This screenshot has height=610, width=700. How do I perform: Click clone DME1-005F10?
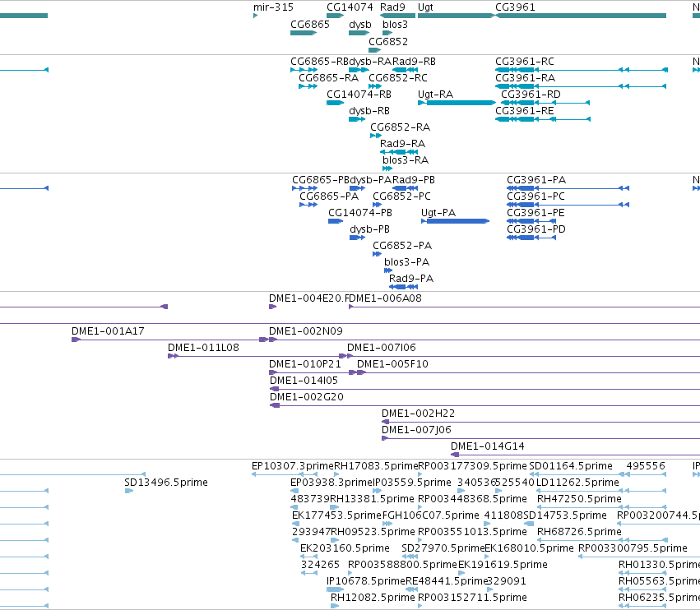[x=392, y=364]
